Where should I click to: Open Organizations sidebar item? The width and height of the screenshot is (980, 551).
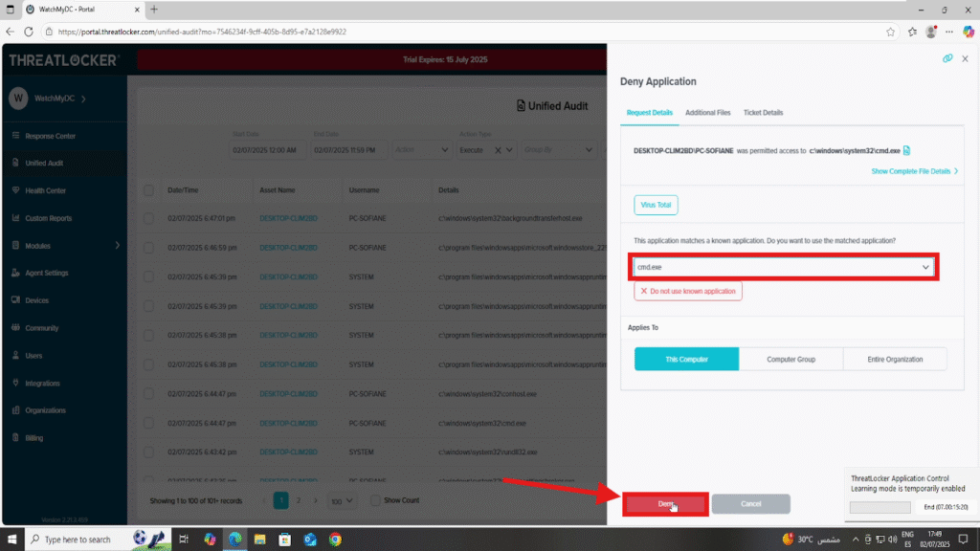point(45,410)
